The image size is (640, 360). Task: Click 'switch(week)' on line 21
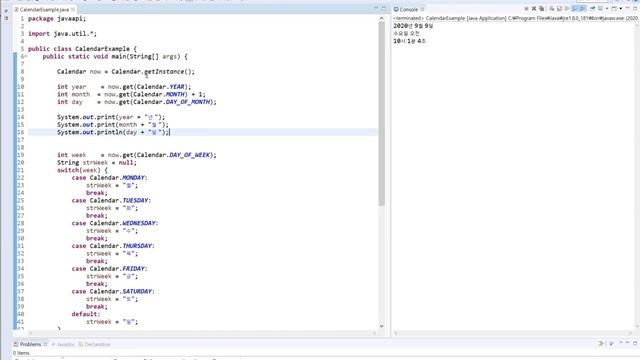coord(78,170)
